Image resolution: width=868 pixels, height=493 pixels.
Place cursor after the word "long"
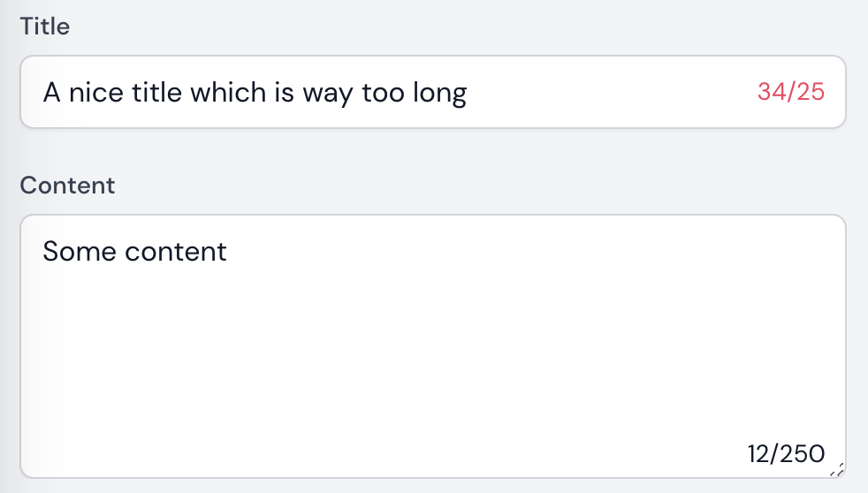pyautogui.click(x=468, y=93)
